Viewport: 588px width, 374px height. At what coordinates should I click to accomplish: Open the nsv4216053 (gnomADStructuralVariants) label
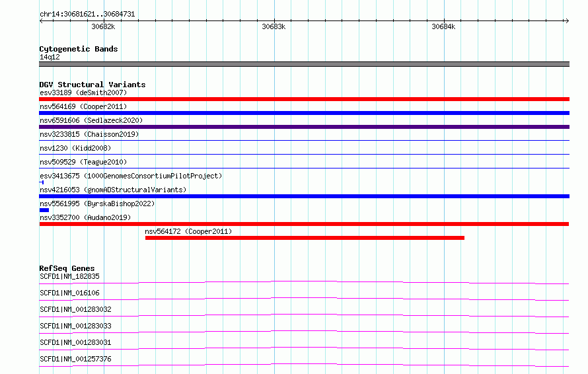pyautogui.click(x=113, y=190)
